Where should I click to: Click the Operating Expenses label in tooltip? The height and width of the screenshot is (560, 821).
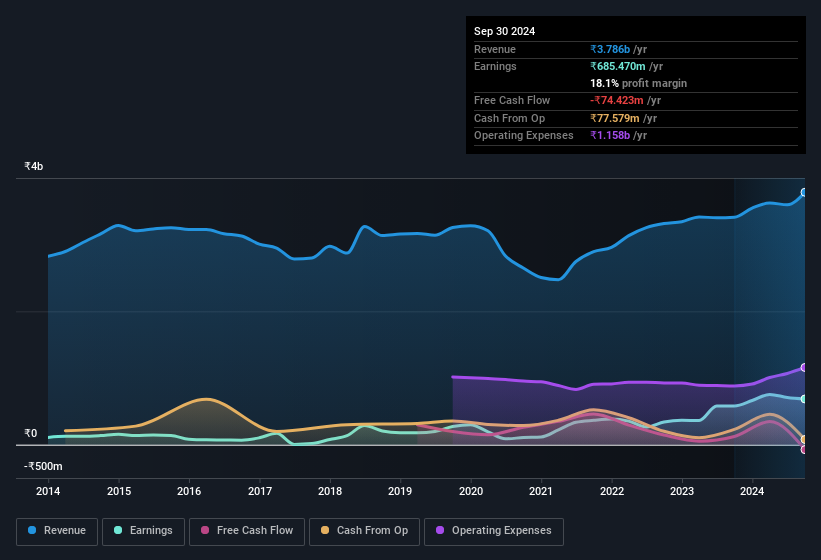pyautogui.click(x=524, y=136)
